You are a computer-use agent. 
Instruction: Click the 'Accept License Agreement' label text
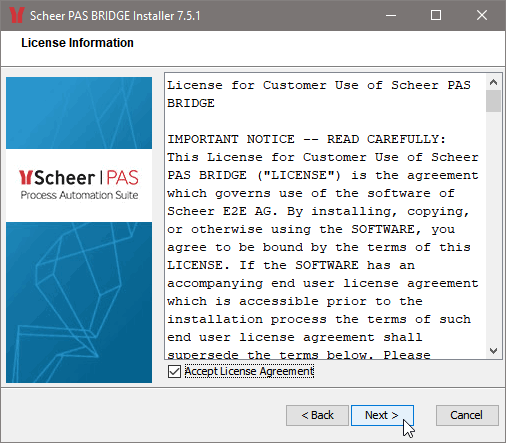[249, 371]
